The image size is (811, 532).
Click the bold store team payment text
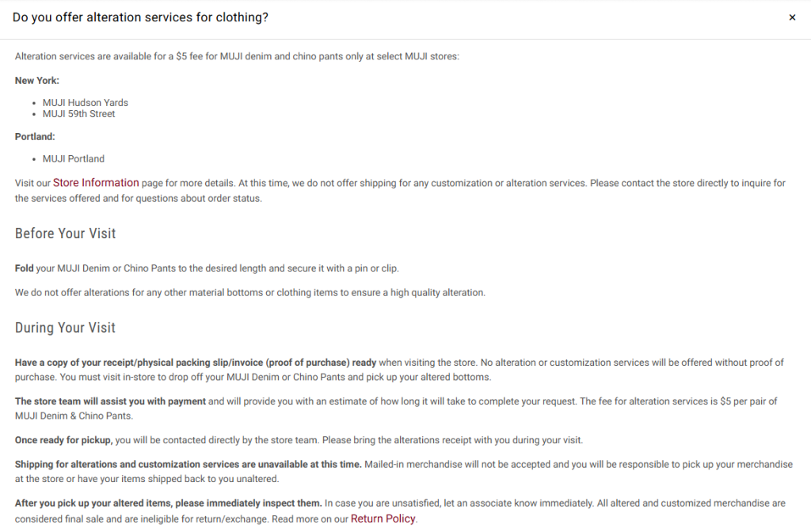pos(110,401)
